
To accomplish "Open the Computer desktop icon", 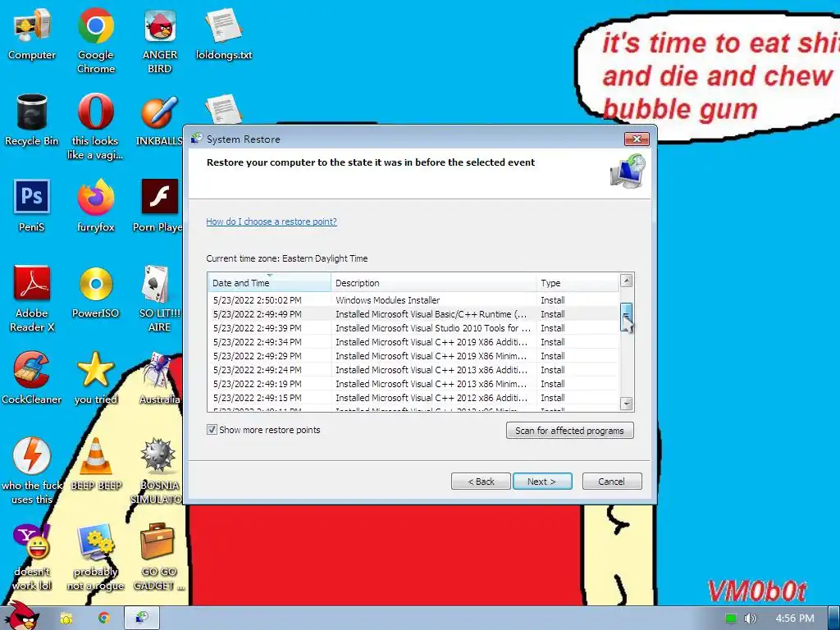I will 32,33.
